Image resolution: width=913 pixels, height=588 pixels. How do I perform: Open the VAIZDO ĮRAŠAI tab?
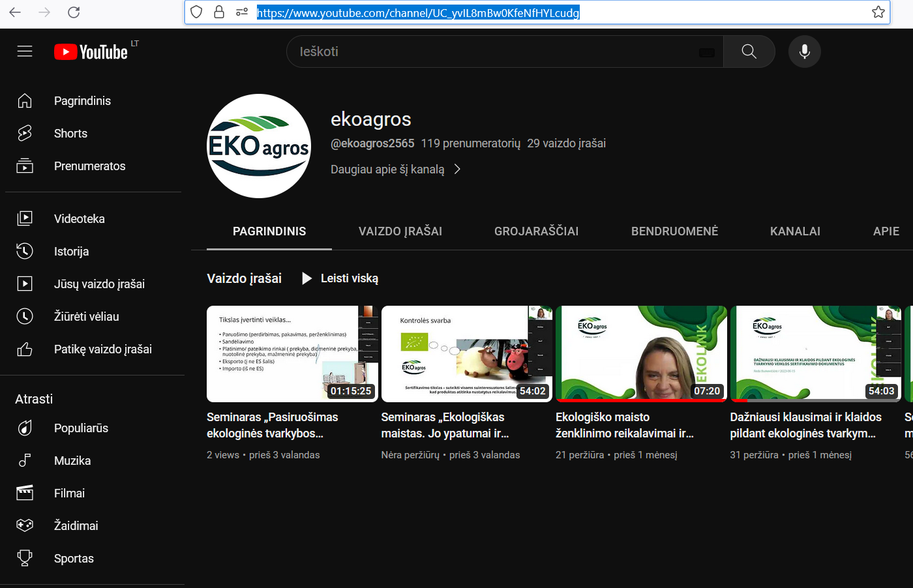400,231
